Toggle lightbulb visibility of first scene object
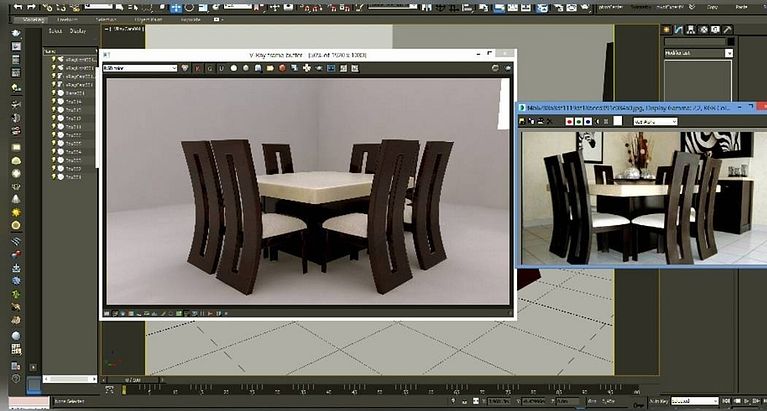 tap(54, 59)
